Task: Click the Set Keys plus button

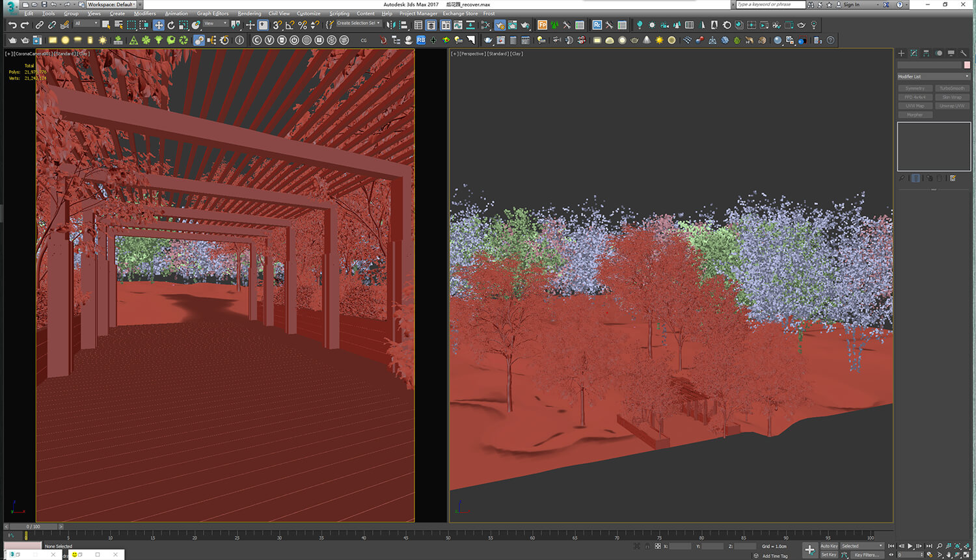Action: tap(809, 550)
